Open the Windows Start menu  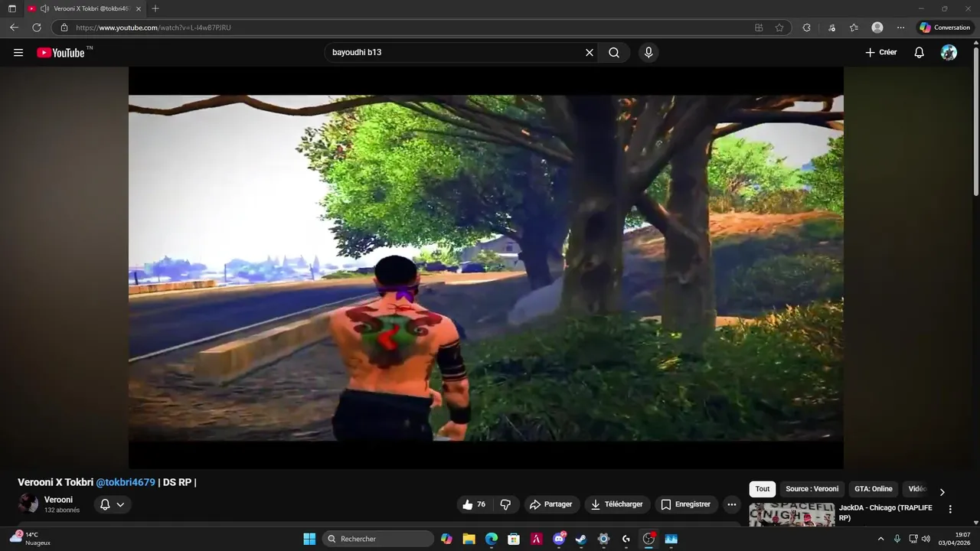(x=309, y=539)
